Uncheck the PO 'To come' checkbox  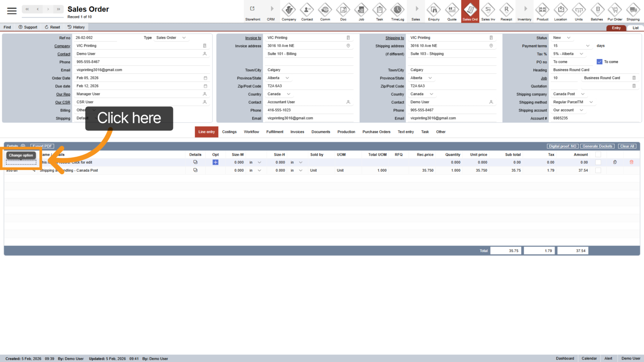pos(600,62)
